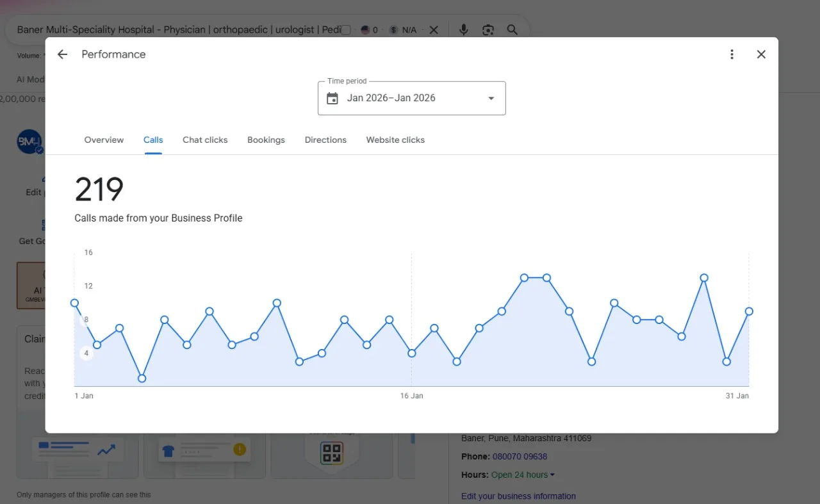This screenshot has width=820, height=504.
Task: Open the Bookings tab
Action: tap(266, 140)
